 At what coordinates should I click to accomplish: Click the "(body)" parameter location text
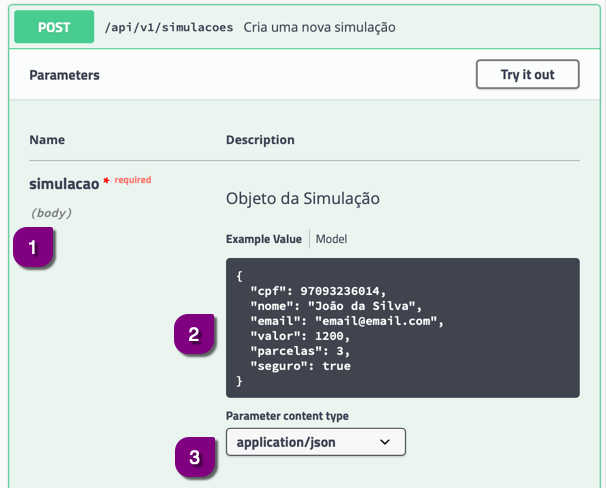pos(51,213)
